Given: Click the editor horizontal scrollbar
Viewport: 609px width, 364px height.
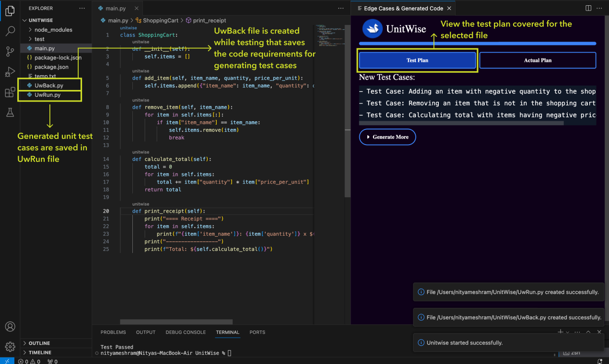Looking at the screenshot, I should (x=176, y=322).
